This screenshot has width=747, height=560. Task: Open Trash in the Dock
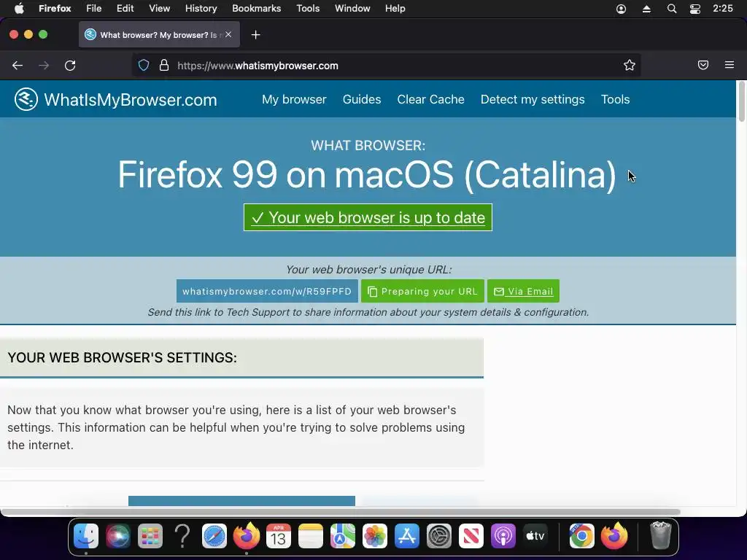click(661, 536)
